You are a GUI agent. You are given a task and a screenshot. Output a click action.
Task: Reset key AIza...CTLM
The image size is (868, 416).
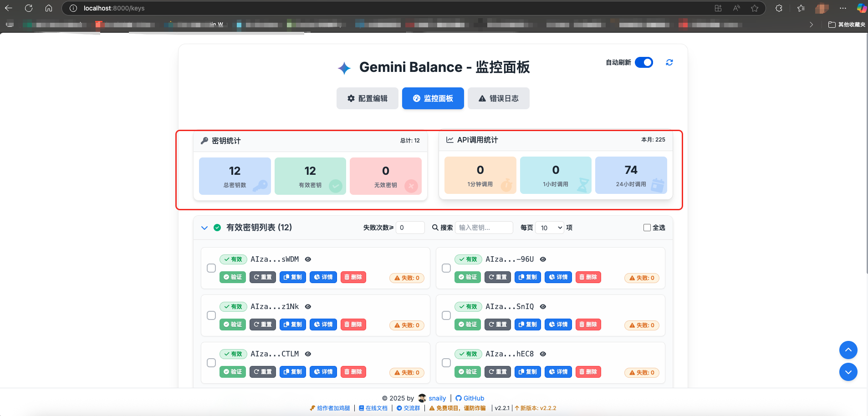tap(263, 372)
